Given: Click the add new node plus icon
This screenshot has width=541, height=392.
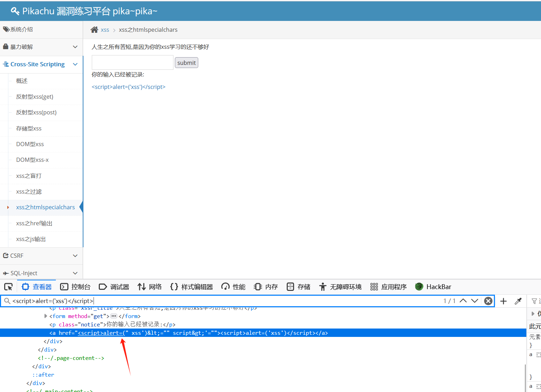Looking at the screenshot, I should (x=503, y=301).
